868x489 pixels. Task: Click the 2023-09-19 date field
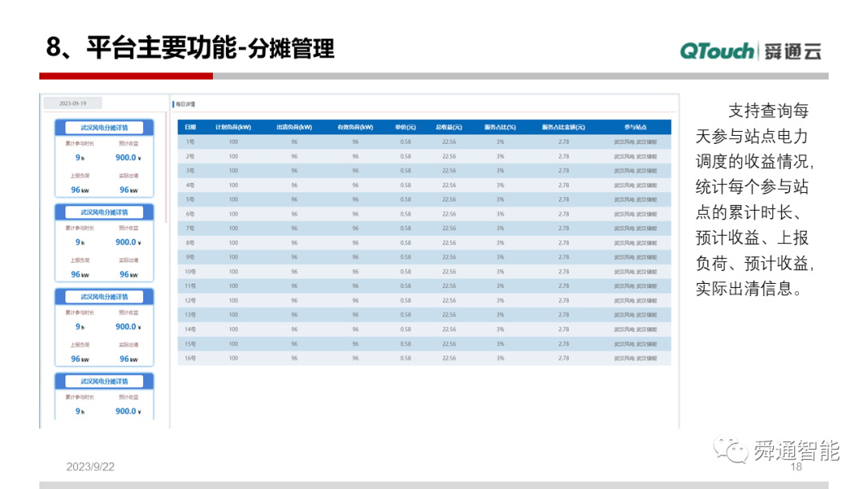click(72, 104)
